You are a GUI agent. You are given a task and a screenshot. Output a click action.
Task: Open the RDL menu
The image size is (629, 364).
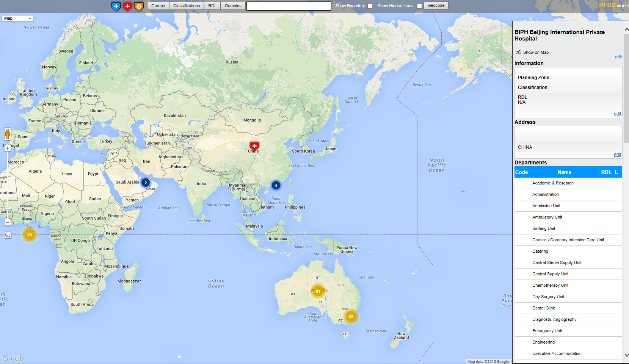tap(212, 6)
